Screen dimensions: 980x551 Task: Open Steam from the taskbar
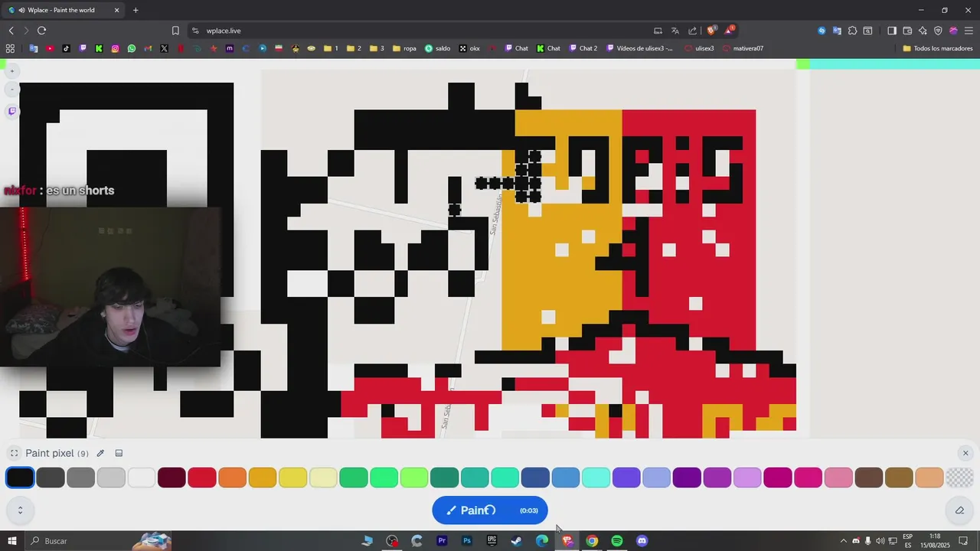coord(517,541)
